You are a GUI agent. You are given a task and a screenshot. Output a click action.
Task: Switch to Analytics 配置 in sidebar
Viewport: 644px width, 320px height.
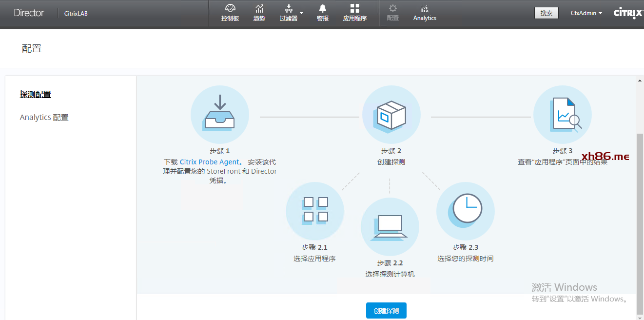[x=44, y=118]
